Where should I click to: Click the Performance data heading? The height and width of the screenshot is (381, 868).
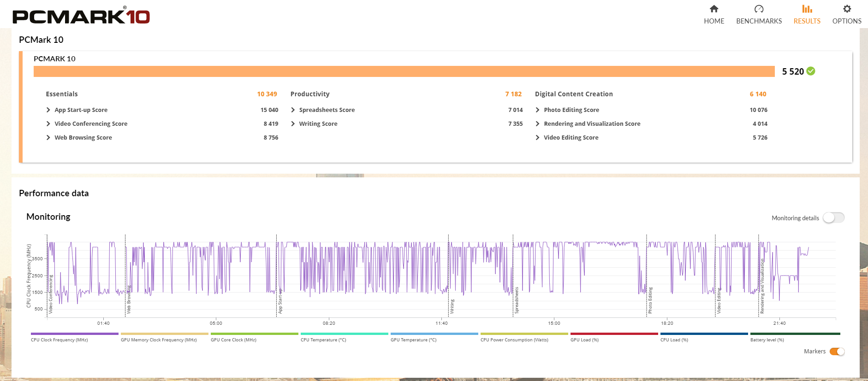pyautogui.click(x=54, y=193)
